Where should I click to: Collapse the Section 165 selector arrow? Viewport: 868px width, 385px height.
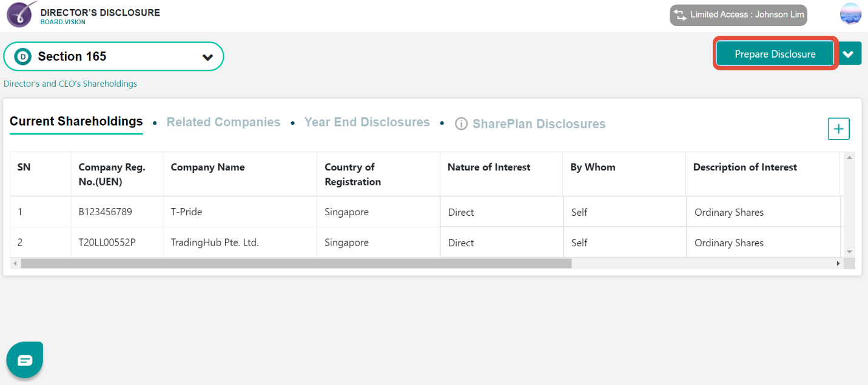208,56
